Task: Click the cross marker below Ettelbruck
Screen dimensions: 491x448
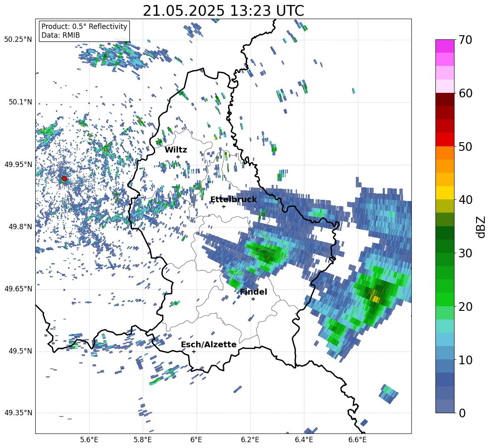Action: coord(224,206)
